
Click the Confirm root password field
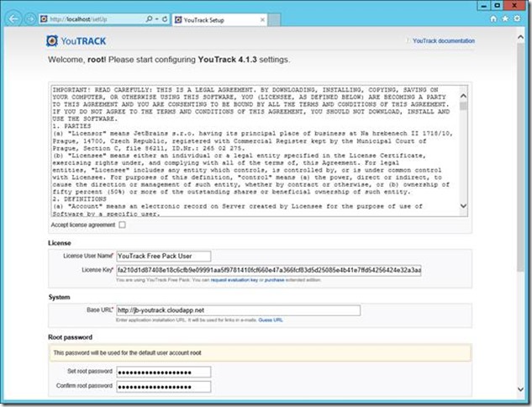pos(164,387)
